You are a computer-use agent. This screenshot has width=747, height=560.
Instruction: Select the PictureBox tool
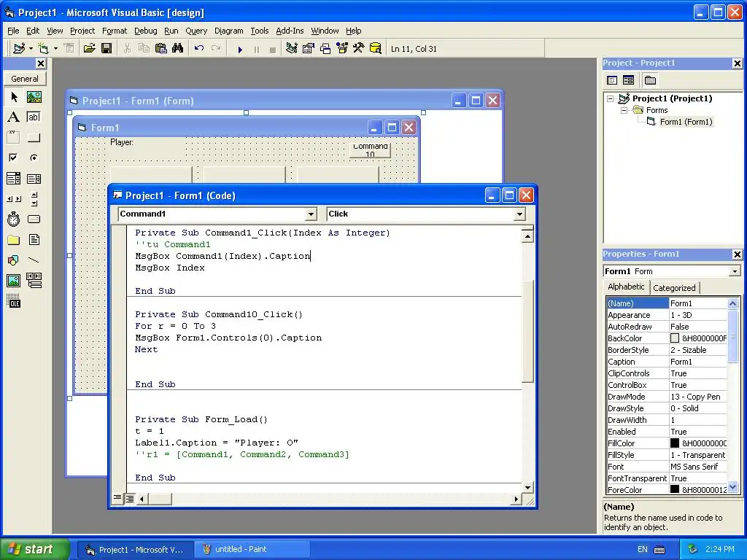(x=34, y=97)
